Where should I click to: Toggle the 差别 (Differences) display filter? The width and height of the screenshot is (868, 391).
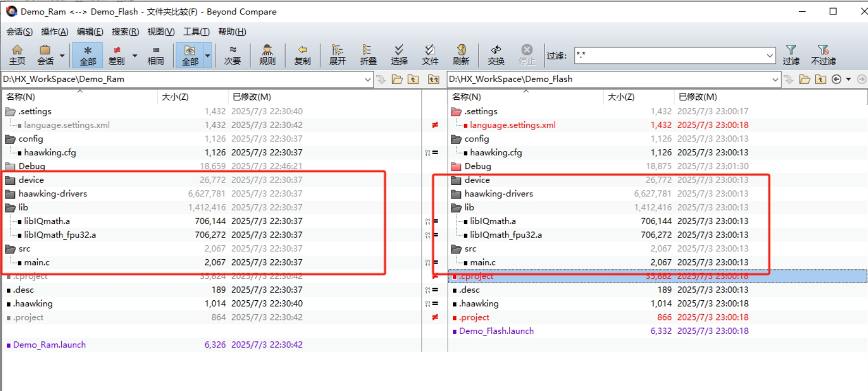click(117, 55)
